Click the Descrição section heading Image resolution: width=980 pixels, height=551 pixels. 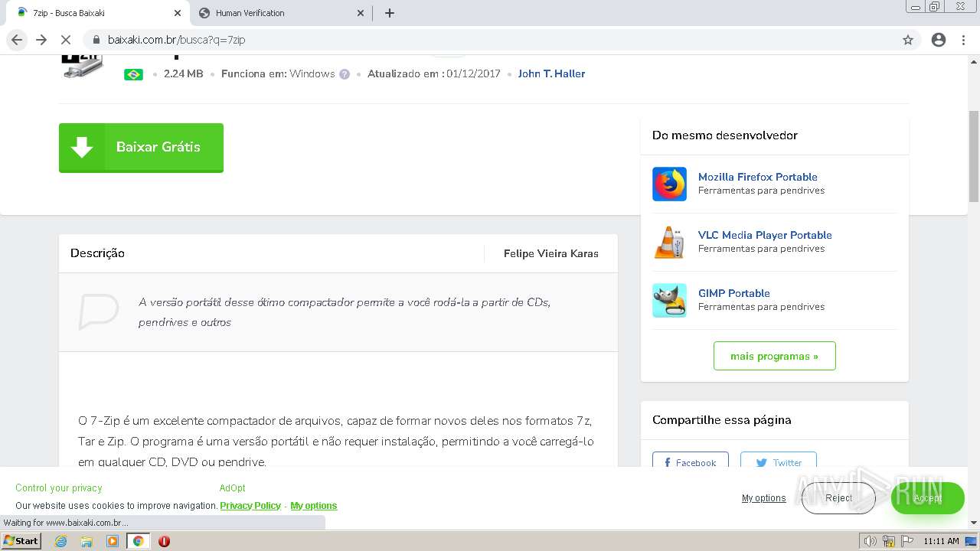coord(97,253)
